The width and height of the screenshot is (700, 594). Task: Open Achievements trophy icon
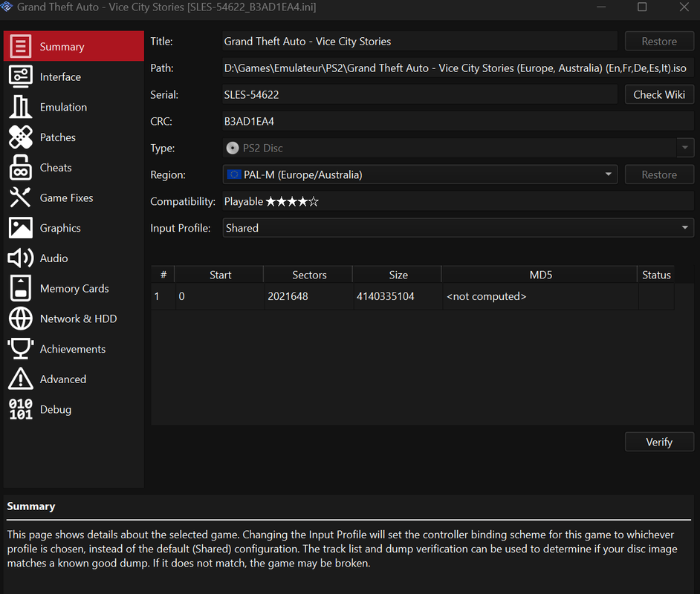21,349
